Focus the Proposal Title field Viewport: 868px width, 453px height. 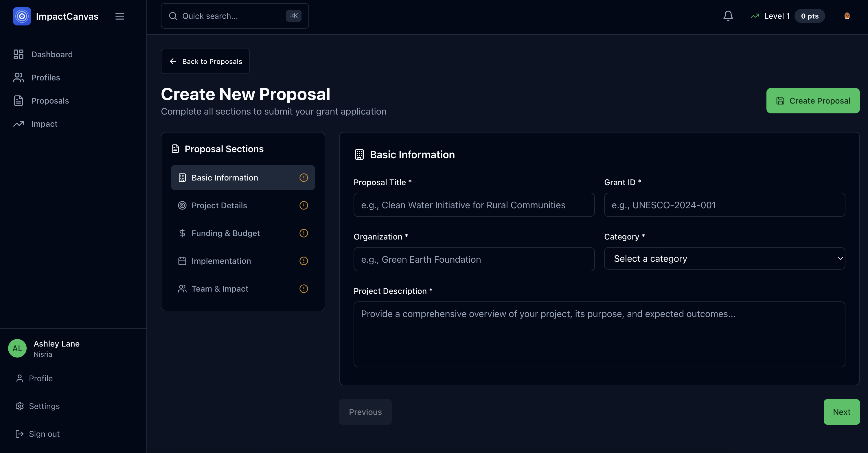tap(474, 205)
